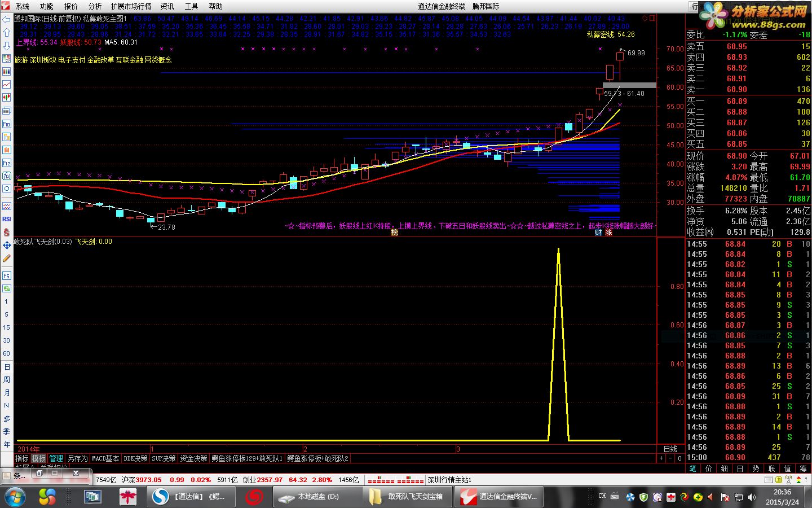812x508 pixels.
Task: Click the up arrow icon in left toolbar
Action: (7, 33)
